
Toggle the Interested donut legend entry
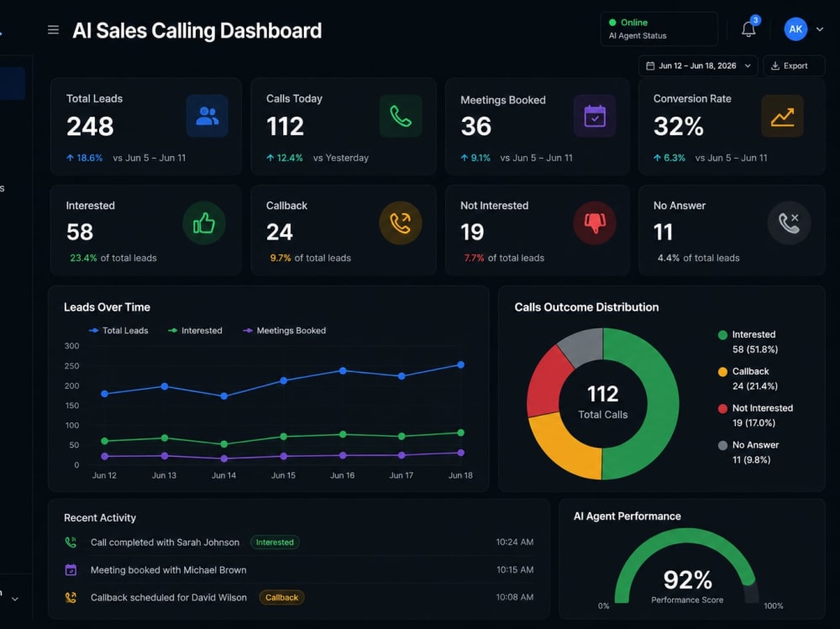[748, 342]
